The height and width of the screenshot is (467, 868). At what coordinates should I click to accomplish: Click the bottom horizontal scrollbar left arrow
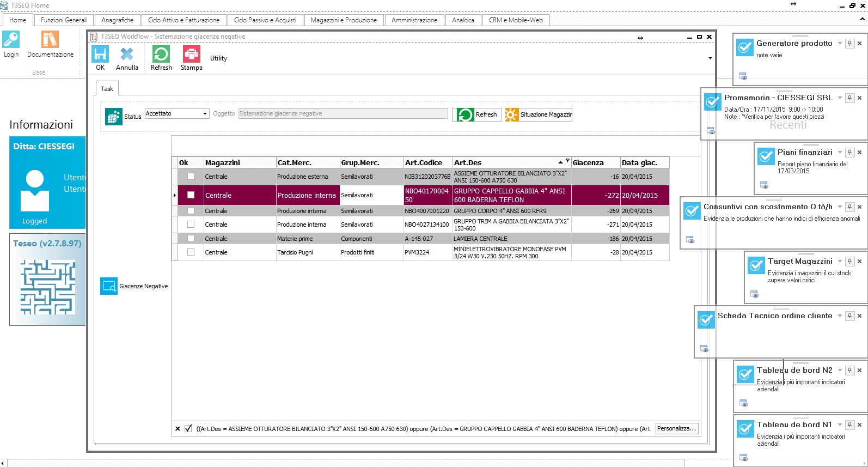3,463
